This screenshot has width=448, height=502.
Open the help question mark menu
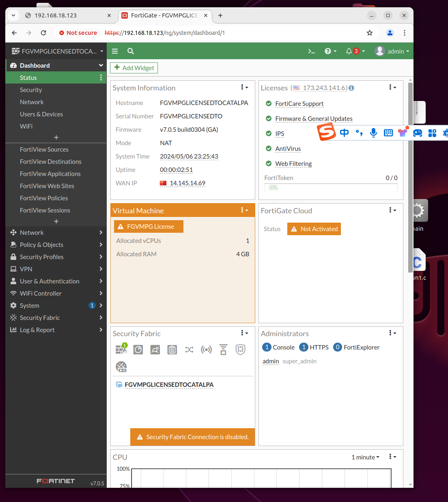[330, 51]
